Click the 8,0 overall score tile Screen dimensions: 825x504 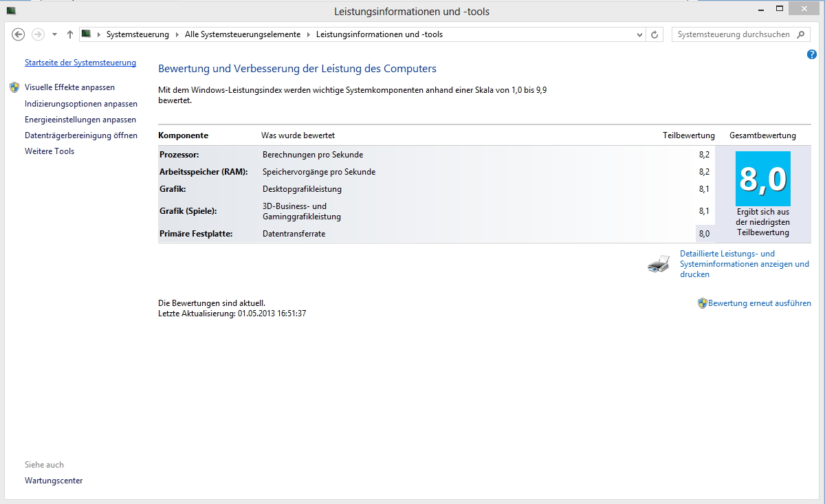click(x=763, y=179)
